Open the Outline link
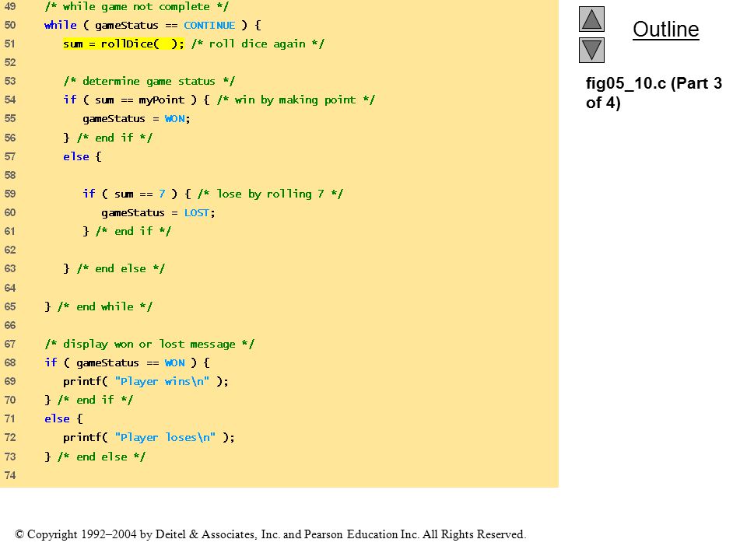This screenshot has width=747, height=560. [665, 30]
